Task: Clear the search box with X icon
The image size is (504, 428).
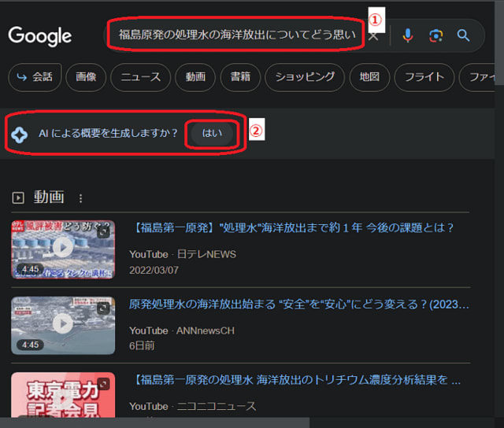Action: point(374,35)
